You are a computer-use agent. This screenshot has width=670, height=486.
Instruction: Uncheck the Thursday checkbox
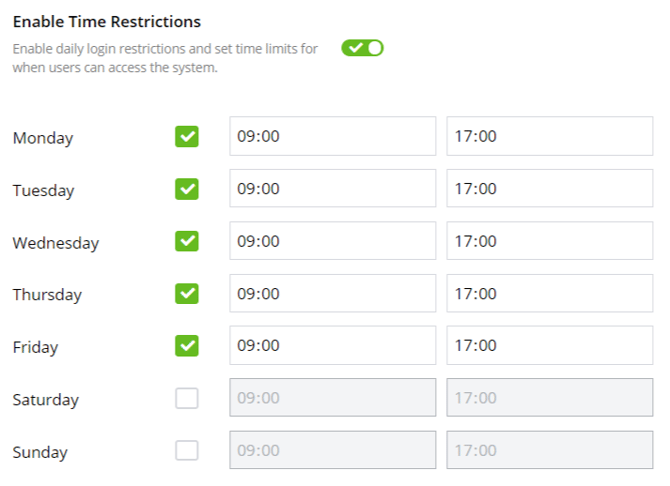187,293
